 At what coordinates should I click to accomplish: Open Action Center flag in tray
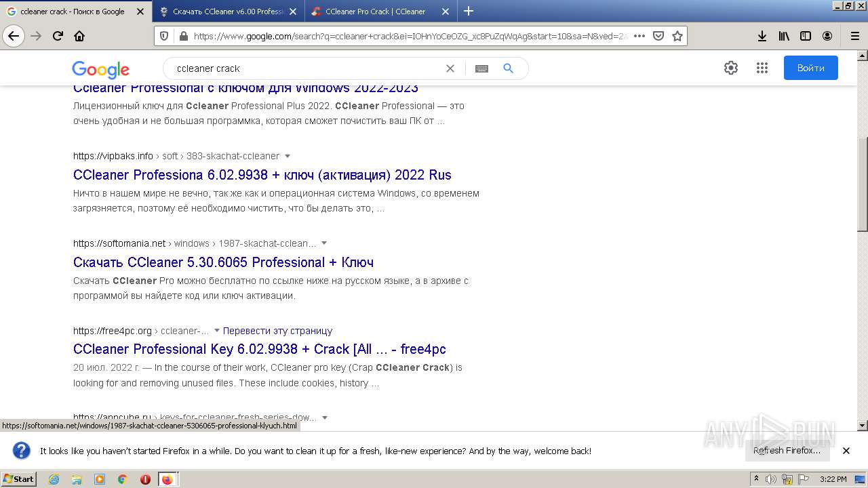(804, 479)
